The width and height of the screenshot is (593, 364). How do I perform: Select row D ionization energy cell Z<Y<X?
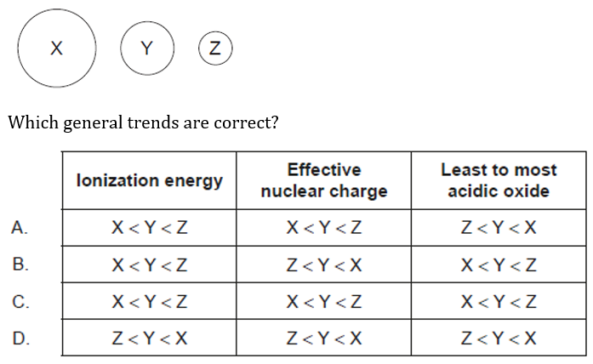(x=150, y=338)
